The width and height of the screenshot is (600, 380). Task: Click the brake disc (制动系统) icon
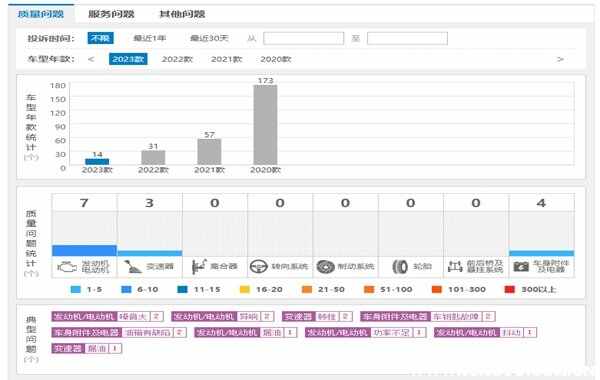click(326, 267)
